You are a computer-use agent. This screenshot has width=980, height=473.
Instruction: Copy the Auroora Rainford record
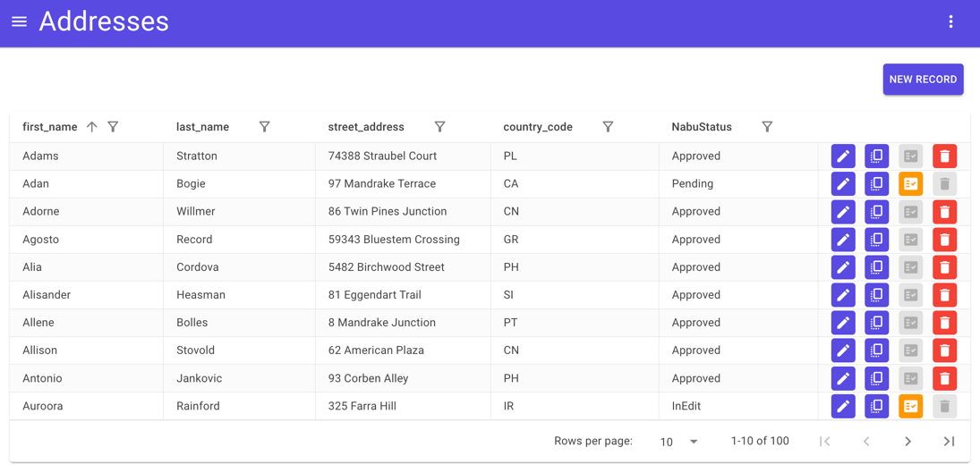pos(877,406)
